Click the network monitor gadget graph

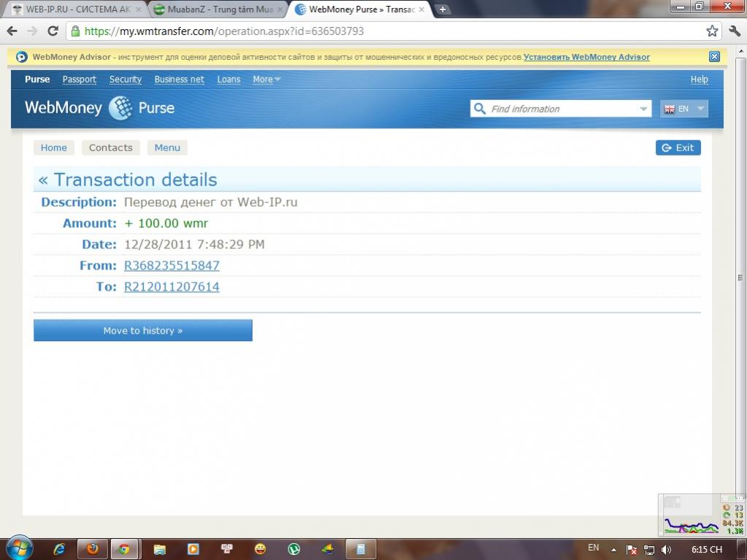coord(692,525)
